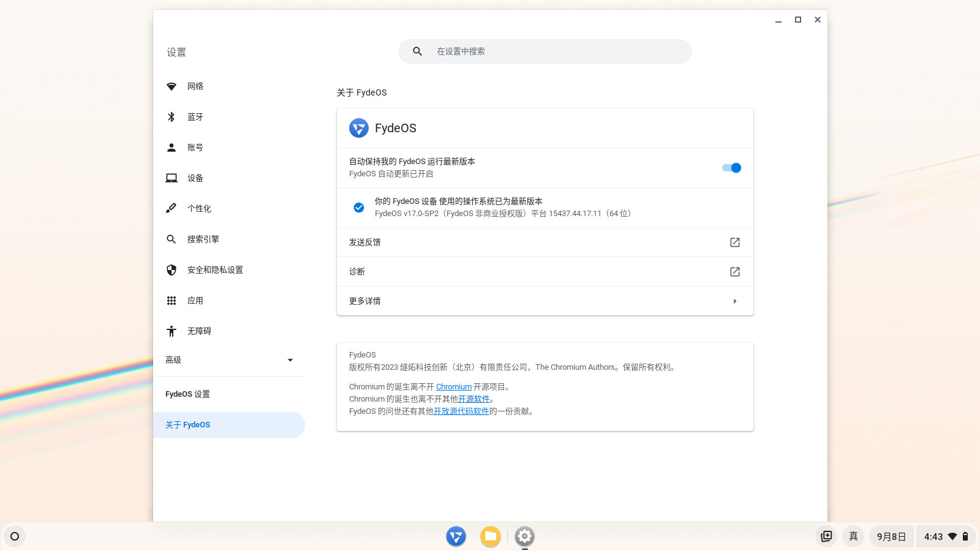Screen dimensions: 980x551
Task: Open the 网络 settings section
Action: pyautogui.click(x=229, y=86)
